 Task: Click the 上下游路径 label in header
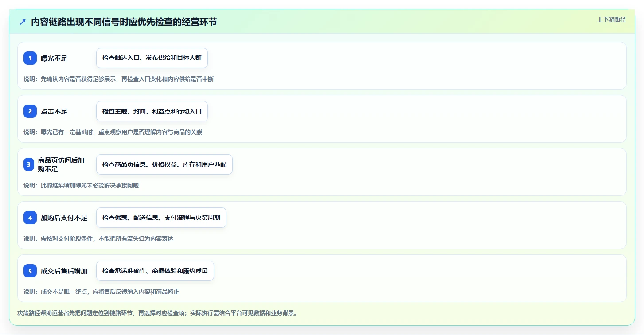[x=611, y=19]
